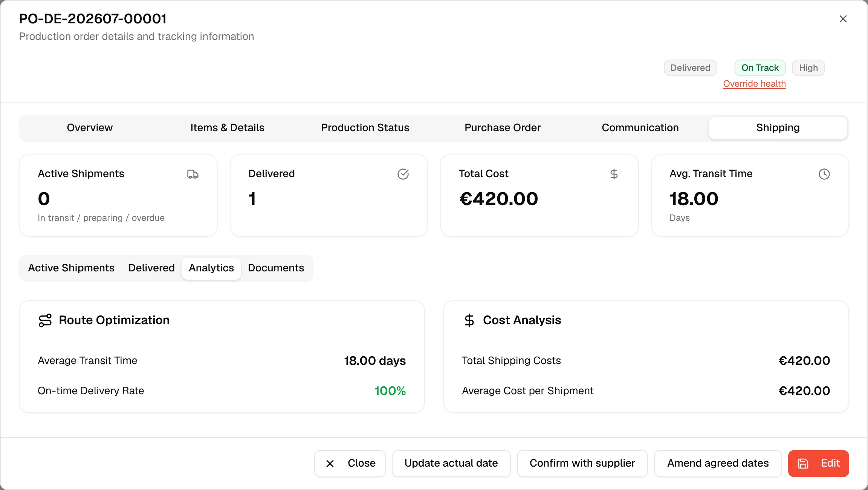Click the PO-DE-202607-00001 title
This screenshot has width=868, height=490.
click(x=93, y=19)
